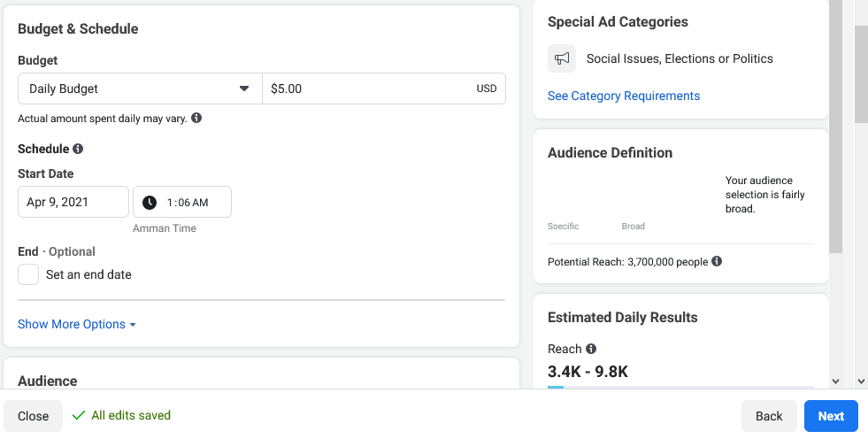
Task: Enable the Set an end date checkbox
Action: click(x=28, y=274)
